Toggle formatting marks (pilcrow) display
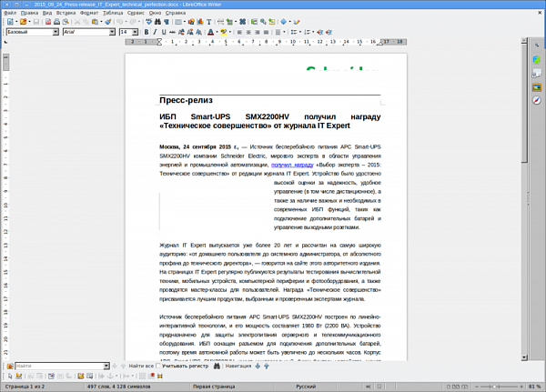 click(x=167, y=22)
